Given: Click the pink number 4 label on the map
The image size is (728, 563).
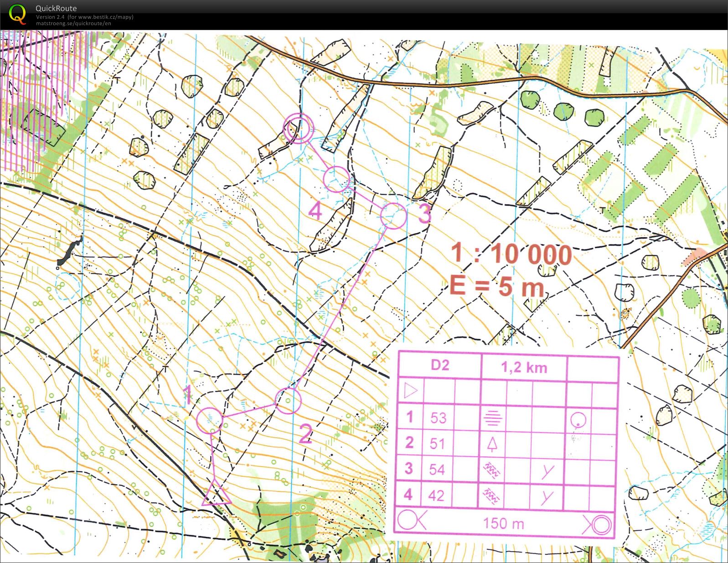Looking at the screenshot, I should [315, 210].
